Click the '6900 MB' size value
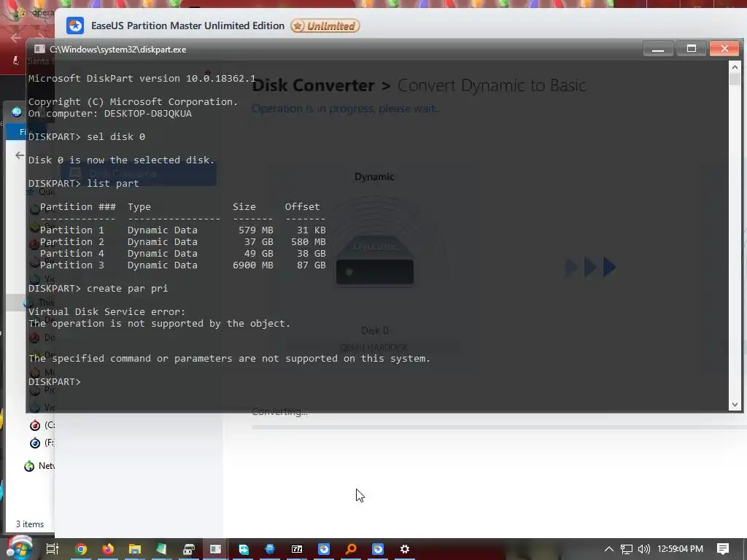Viewport: 747px width, 560px height. (x=253, y=265)
